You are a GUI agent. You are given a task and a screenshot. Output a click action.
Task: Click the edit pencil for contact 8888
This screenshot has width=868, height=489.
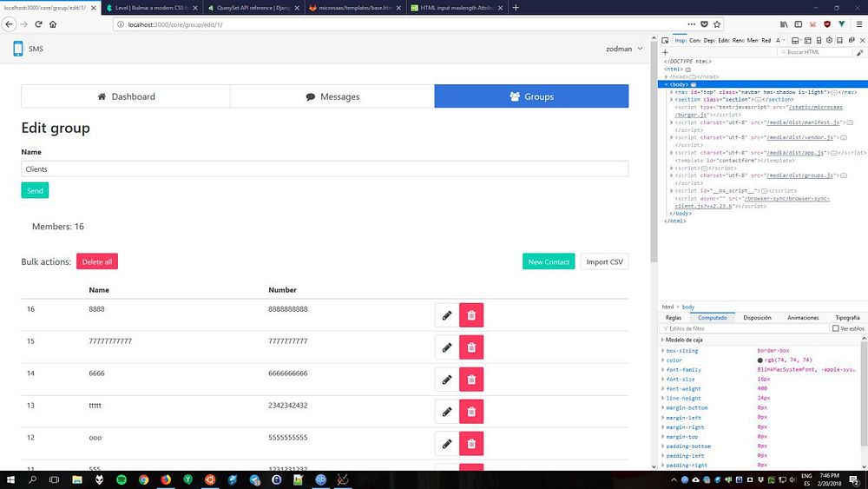coord(447,315)
